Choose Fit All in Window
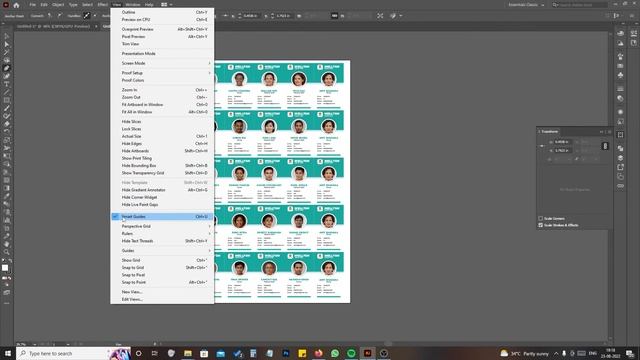The width and height of the screenshot is (640, 360). click(162, 112)
